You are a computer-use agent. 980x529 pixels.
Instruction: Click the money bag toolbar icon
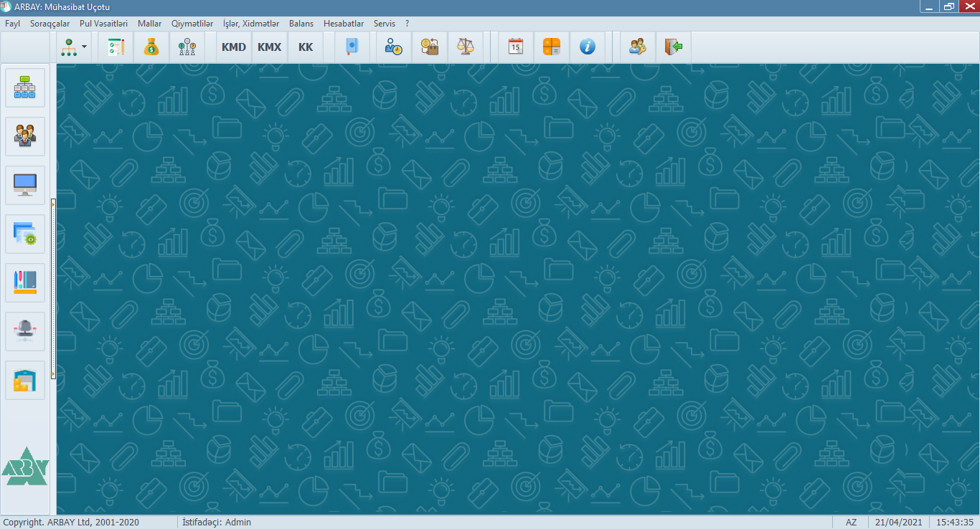pos(151,47)
